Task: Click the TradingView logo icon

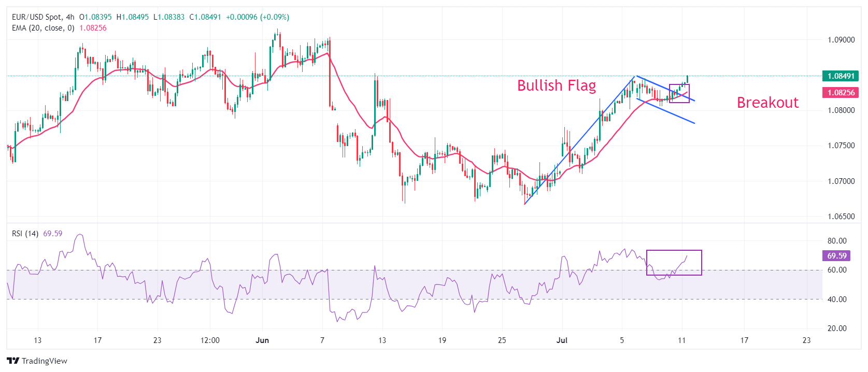Action: click(13, 361)
